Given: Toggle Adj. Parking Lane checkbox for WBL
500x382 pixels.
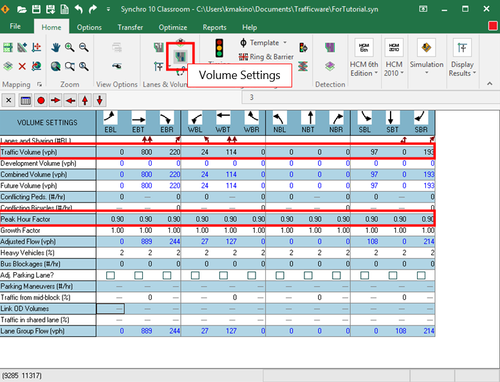Looking at the screenshot, I should [x=195, y=275].
